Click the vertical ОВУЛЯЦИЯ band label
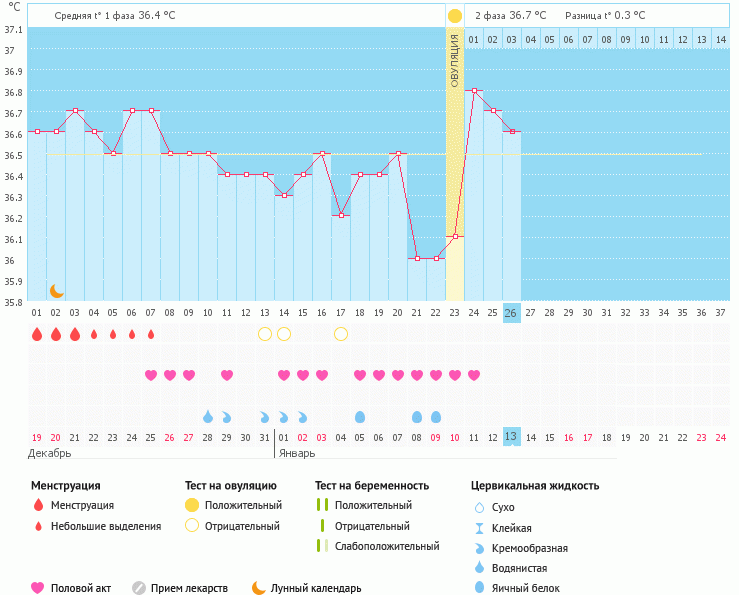739x595 pixels. [455, 60]
